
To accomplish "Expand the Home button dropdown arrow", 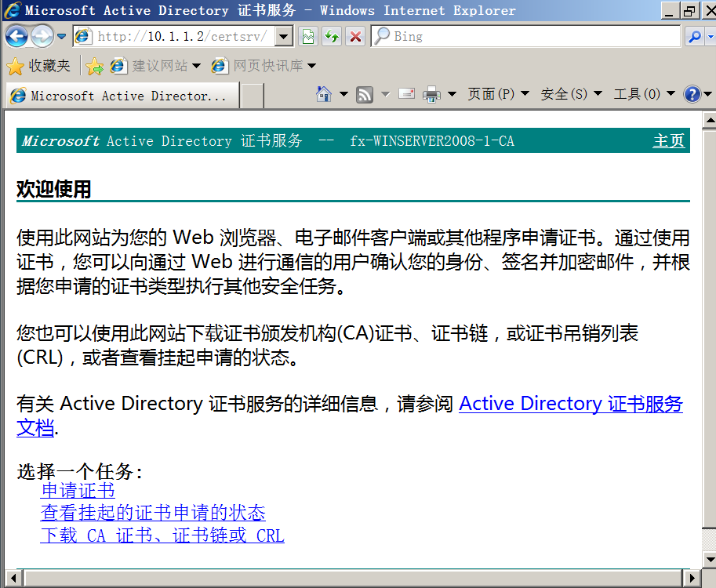I will pyautogui.click(x=343, y=95).
